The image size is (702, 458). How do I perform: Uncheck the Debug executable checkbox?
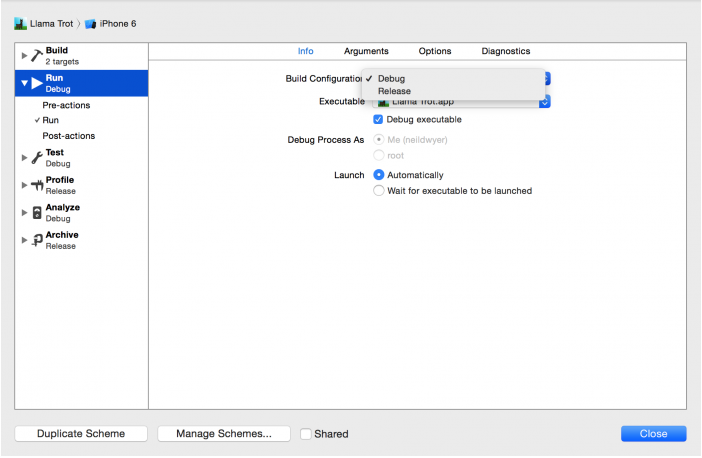point(378,120)
